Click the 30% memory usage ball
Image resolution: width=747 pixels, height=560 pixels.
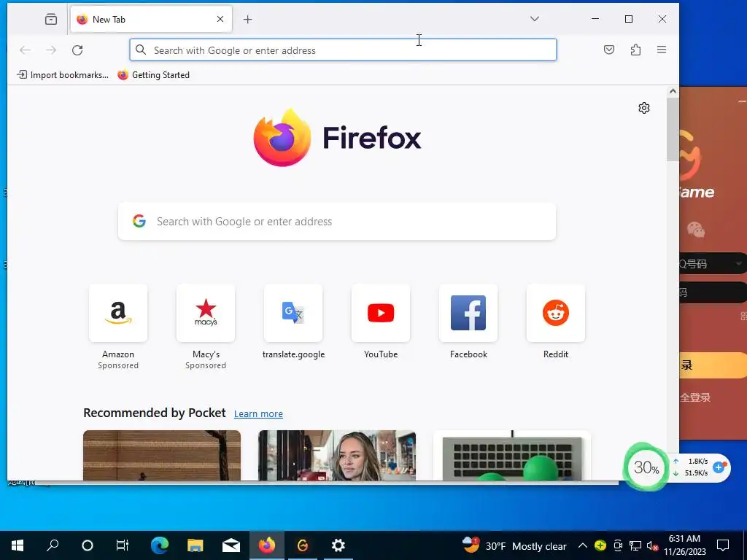(646, 467)
